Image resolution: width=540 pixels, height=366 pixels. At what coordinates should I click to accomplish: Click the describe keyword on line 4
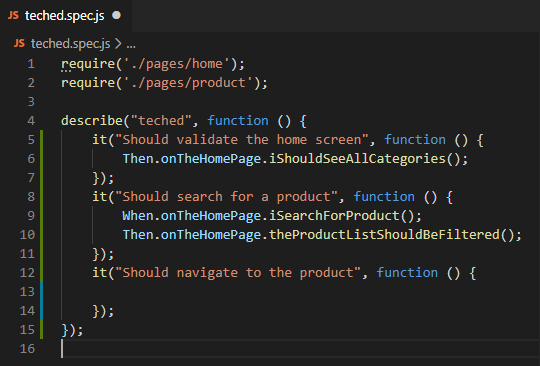click(x=92, y=121)
